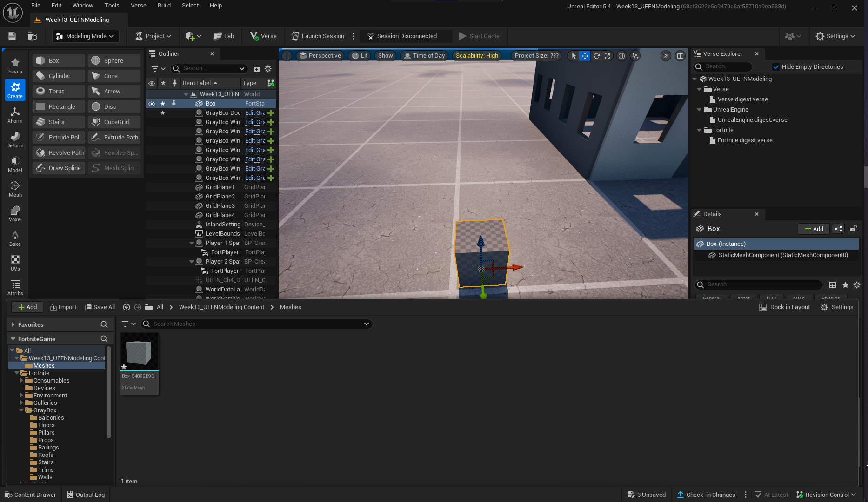Select the rotate gizmo mode in viewport
Screen dimensions: 868x502
596,56
